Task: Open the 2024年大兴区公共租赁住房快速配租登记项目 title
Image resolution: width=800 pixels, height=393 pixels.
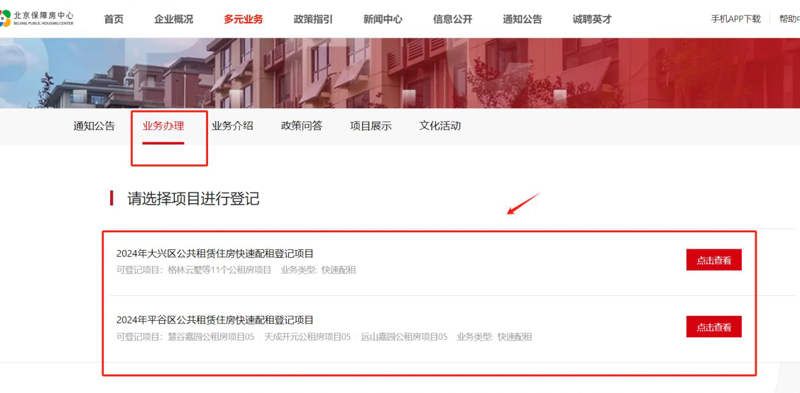Action: click(215, 254)
